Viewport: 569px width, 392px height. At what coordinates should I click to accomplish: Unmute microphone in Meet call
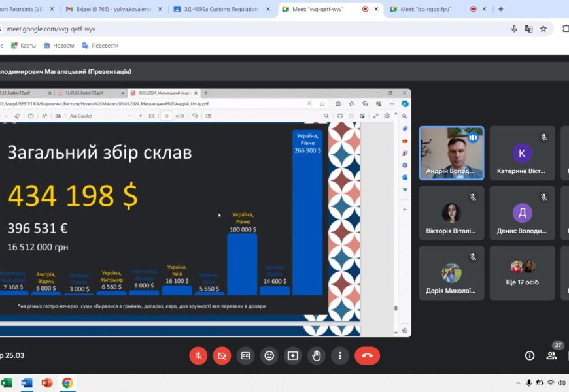click(198, 355)
